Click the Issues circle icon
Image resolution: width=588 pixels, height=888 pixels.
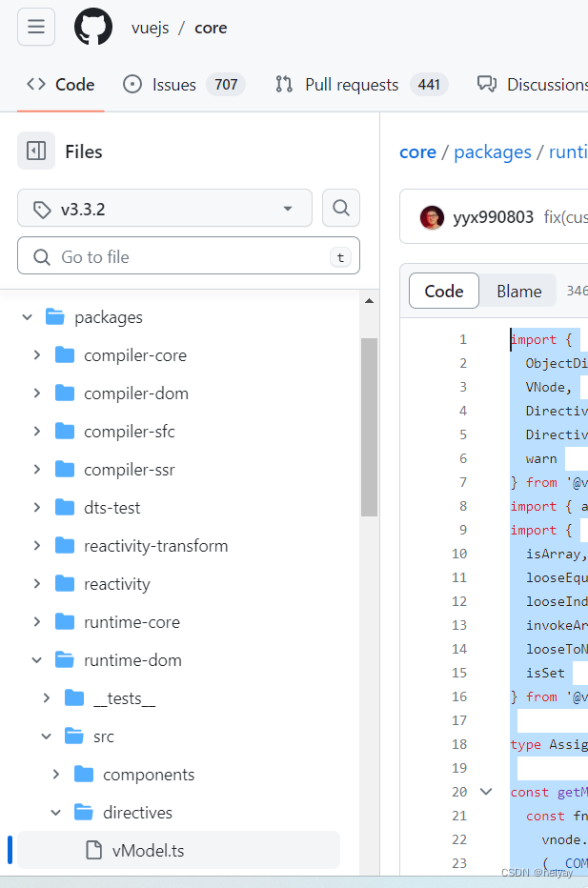[132, 85]
